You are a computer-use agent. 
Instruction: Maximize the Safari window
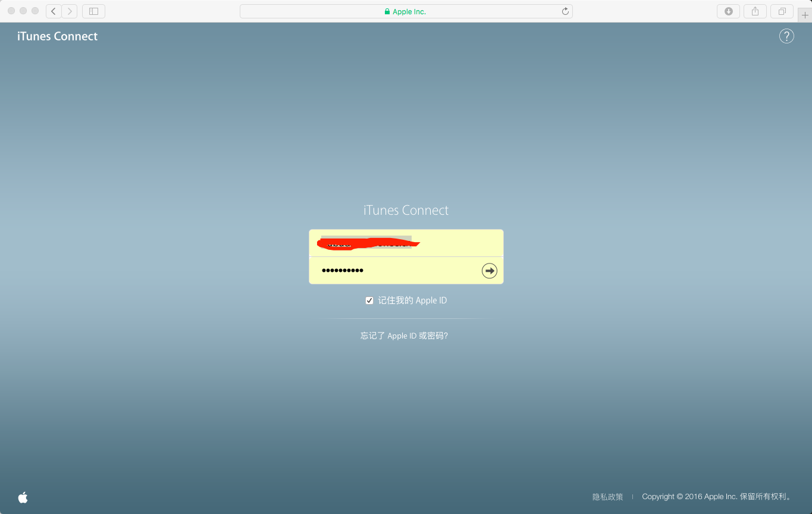pyautogui.click(x=35, y=11)
